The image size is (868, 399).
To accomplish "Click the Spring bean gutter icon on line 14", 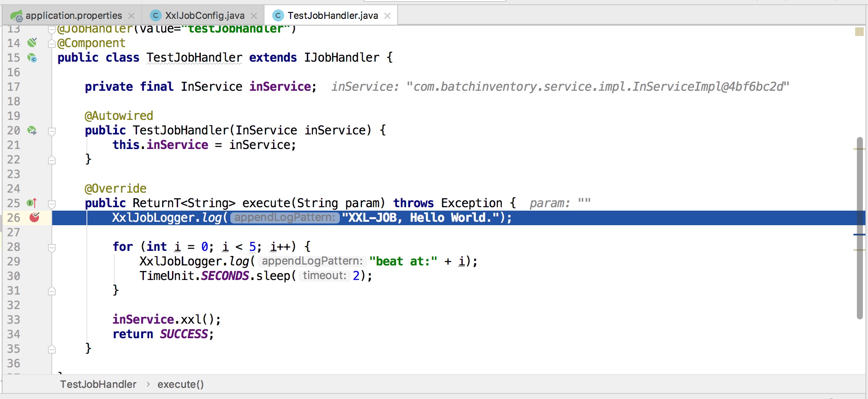I will click(x=32, y=42).
